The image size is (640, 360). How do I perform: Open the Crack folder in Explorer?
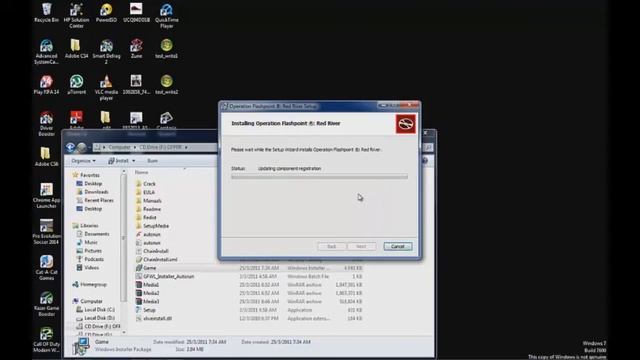click(x=146, y=184)
